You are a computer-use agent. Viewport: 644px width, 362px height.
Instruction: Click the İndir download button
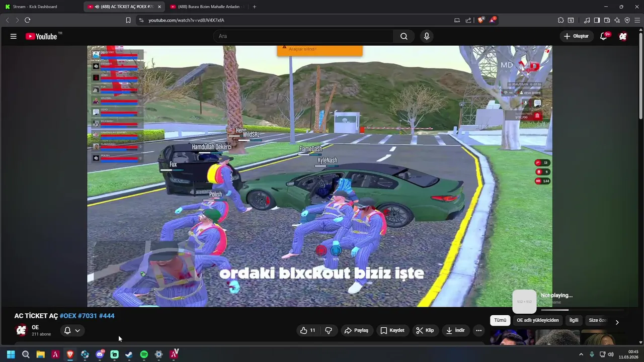pos(455,330)
